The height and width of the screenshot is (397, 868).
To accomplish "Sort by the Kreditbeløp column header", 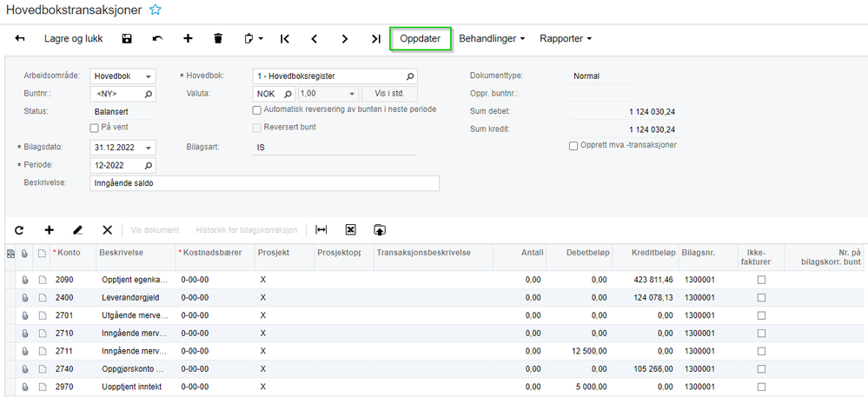I will 653,253.
